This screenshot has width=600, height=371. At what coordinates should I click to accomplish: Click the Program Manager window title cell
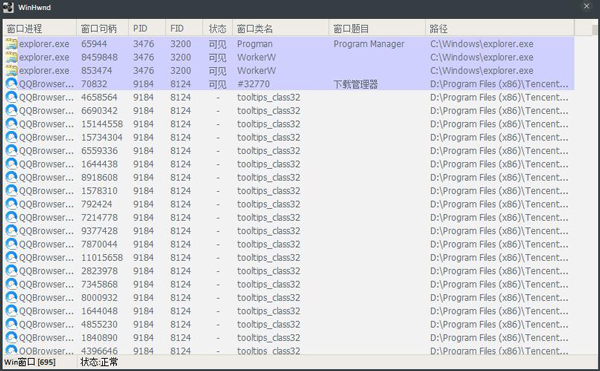[368, 44]
